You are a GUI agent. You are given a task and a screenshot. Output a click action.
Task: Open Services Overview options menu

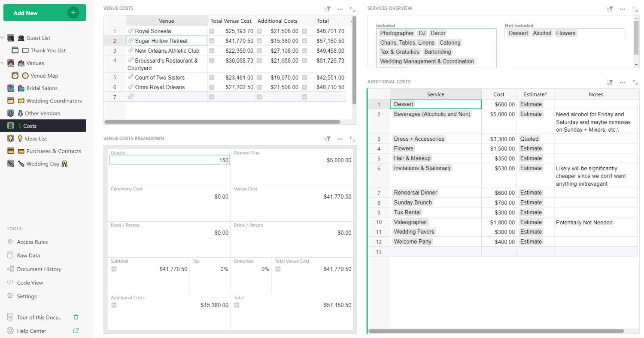pyautogui.click(x=623, y=9)
